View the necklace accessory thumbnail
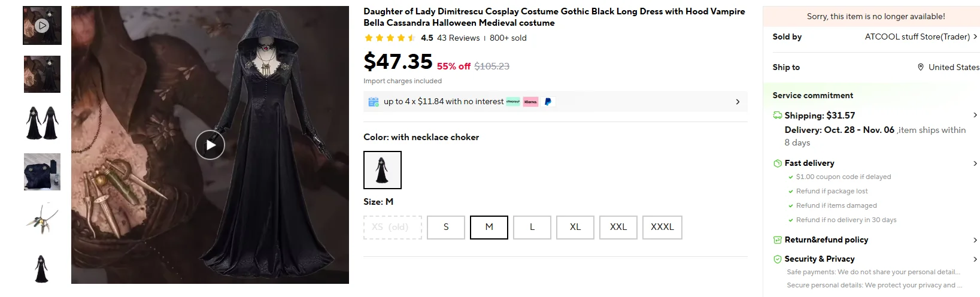 42,219
